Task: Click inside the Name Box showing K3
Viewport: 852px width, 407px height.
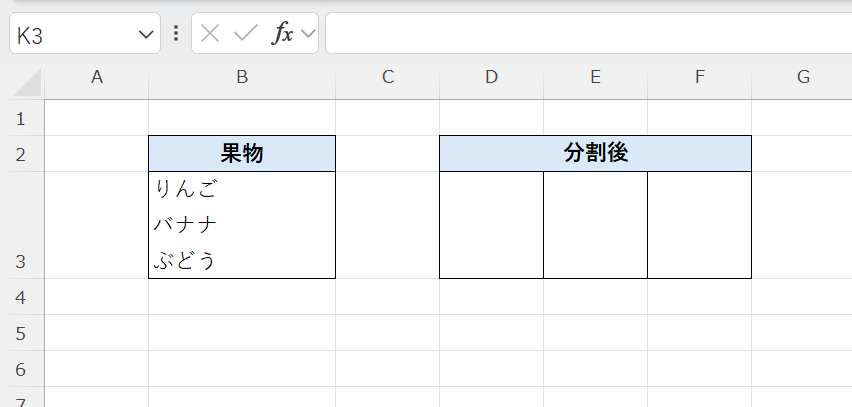Action: point(70,35)
